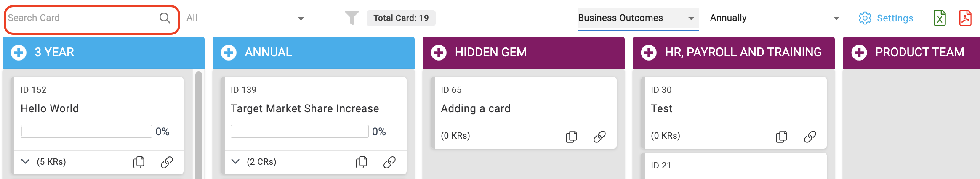
Task: Click the filter funnel icon
Action: (352, 18)
